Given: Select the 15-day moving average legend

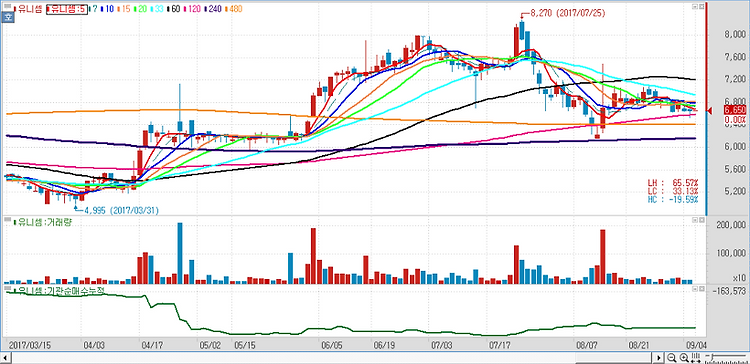Looking at the screenshot, I should pyautogui.click(x=123, y=9).
